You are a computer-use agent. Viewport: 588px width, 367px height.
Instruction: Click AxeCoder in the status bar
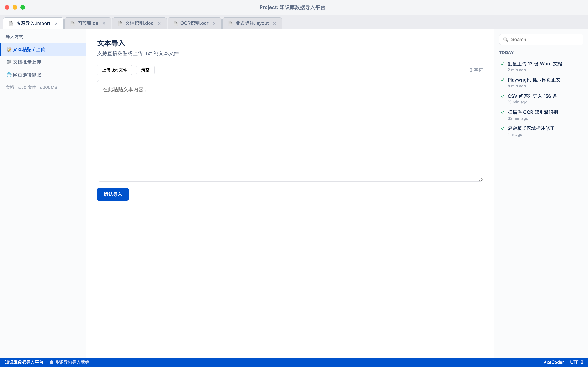point(553,362)
